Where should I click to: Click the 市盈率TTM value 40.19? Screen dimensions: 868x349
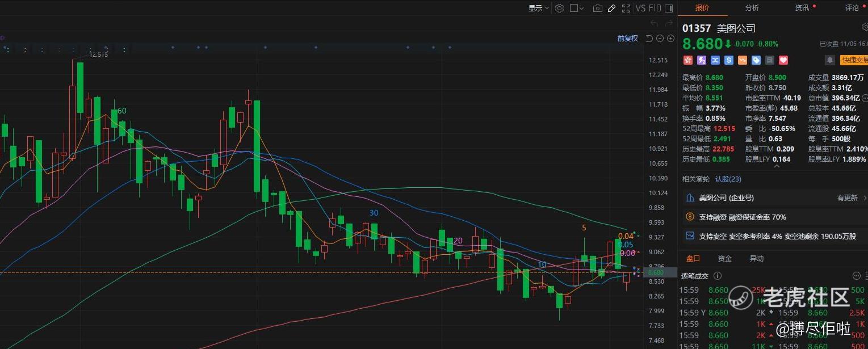792,98
